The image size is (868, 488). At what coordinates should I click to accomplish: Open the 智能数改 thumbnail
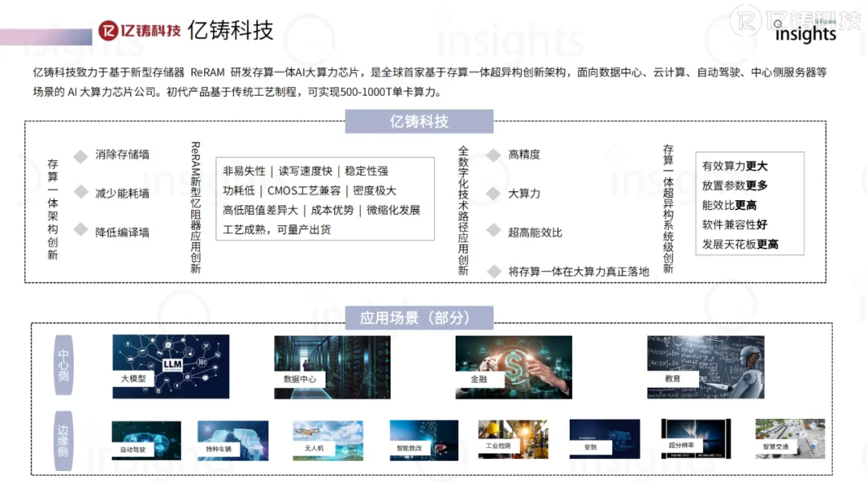(424, 441)
